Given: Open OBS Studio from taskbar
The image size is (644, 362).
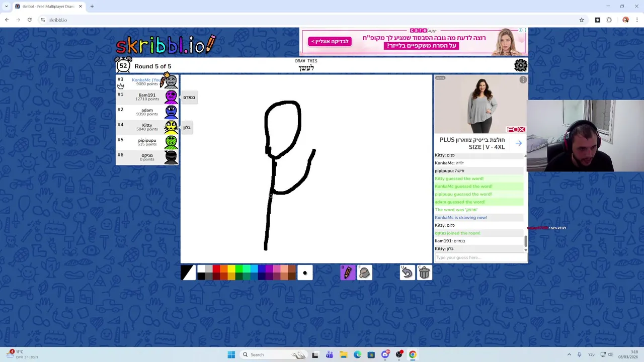Looking at the screenshot, I should pyautogui.click(x=399, y=354).
